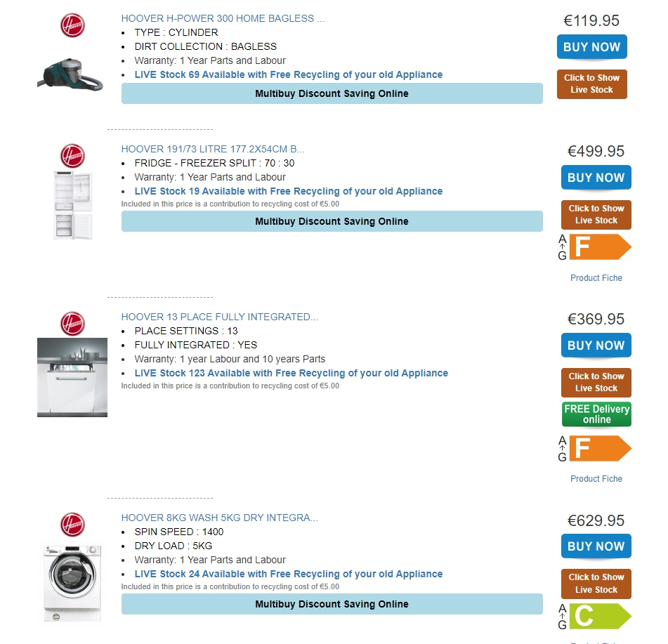
Task: Click the Hoover logo above the fridge freezer
Action: 72,156
